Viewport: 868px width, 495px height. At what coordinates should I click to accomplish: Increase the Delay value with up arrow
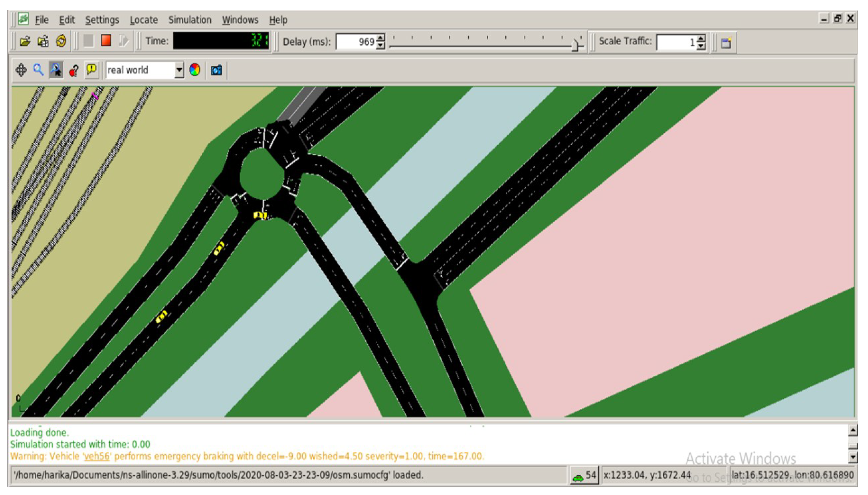[381, 38]
